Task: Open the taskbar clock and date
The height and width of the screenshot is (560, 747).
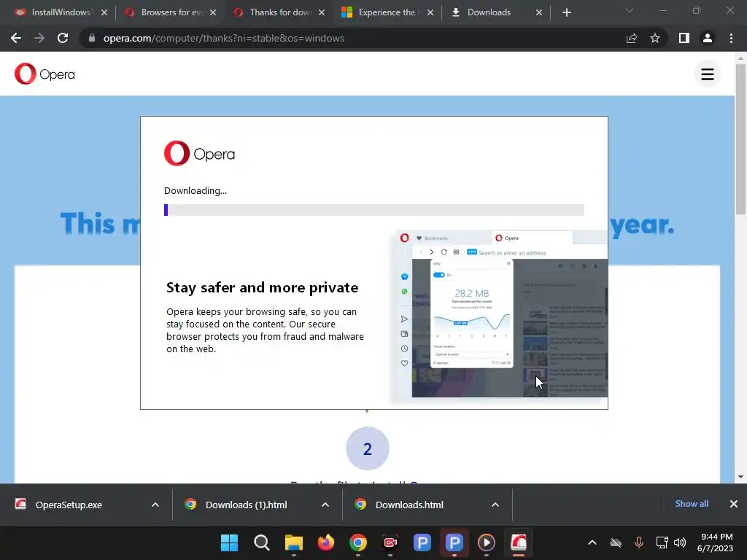Action: point(716,542)
